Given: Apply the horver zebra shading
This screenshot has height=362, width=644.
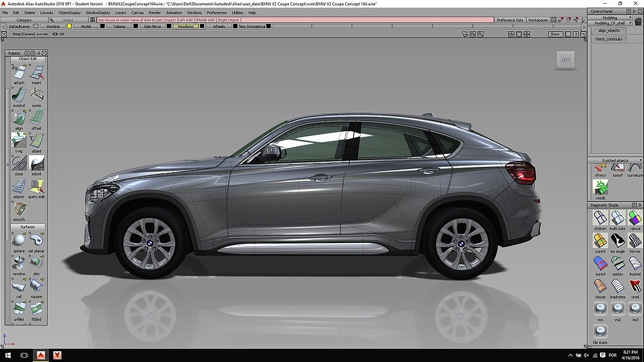Looking at the screenshot, I should point(635,240).
